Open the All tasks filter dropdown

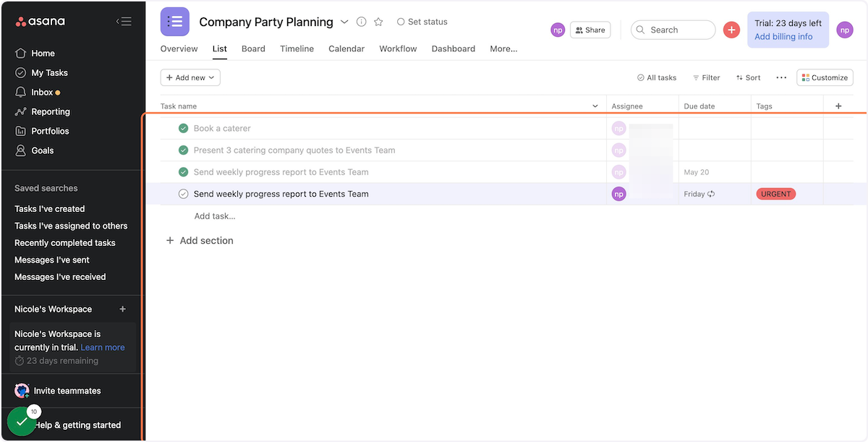tap(657, 77)
